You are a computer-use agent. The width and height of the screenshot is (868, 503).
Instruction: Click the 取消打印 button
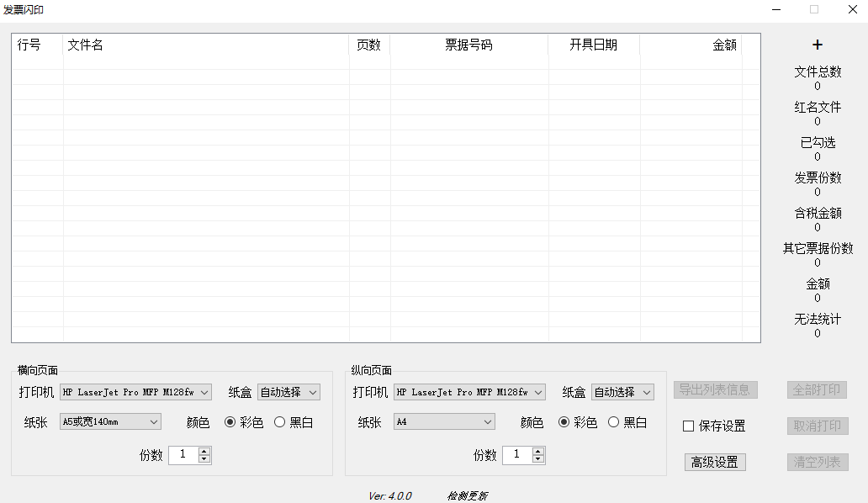(x=817, y=426)
